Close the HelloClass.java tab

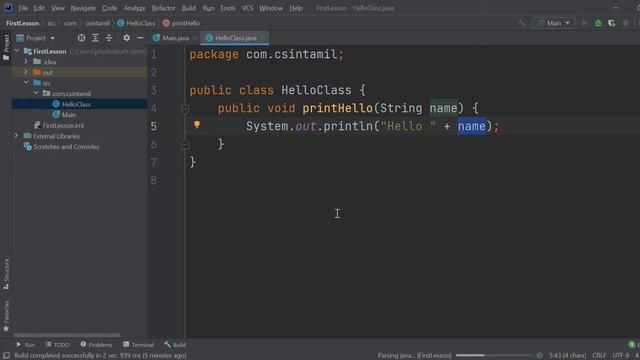click(263, 38)
